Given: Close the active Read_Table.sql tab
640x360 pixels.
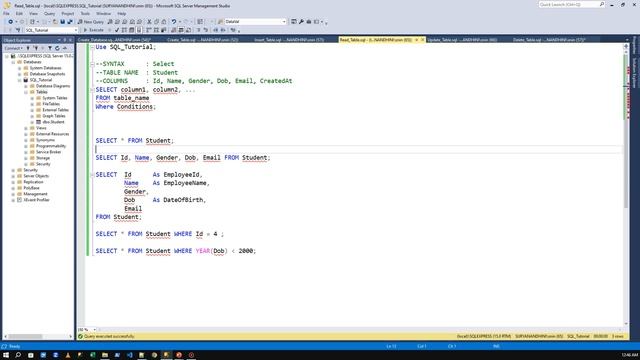Looking at the screenshot, I should pyautogui.click(x=422, y=40).
